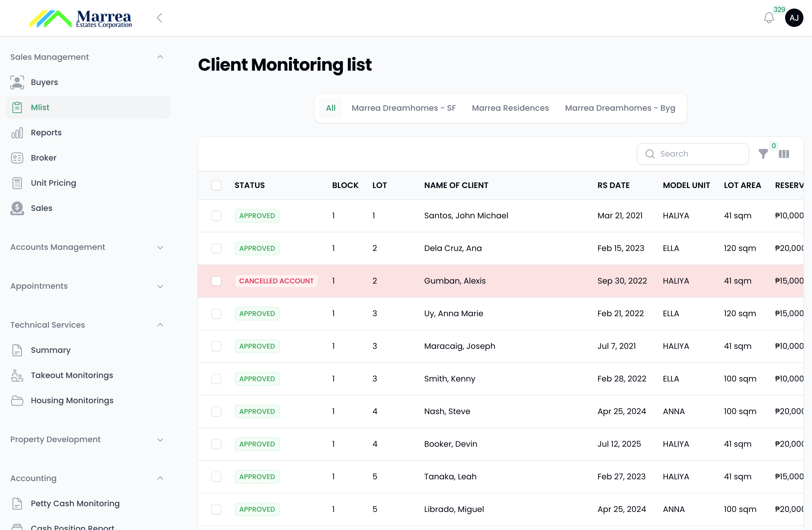Collapse the Sales Management section
The height and width of the screenshot is (530, 812).
pyautogui.click(x=160, y=57)
